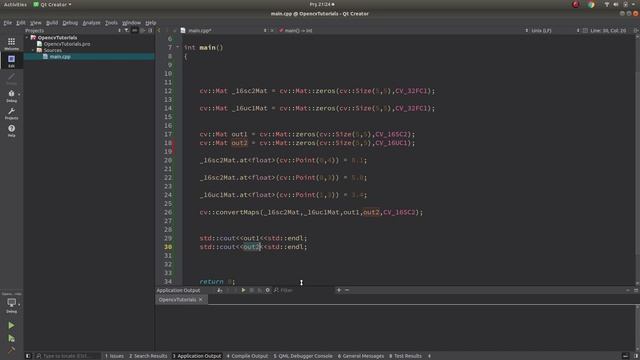Open the Search Results pane
640x360 pixels.
[x=148, y=356]
